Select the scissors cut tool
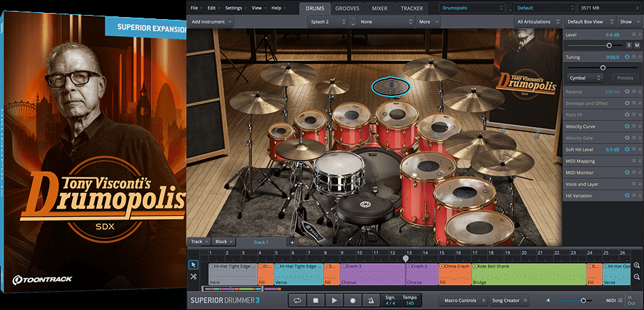644x310 pixels. pos(193,276)
